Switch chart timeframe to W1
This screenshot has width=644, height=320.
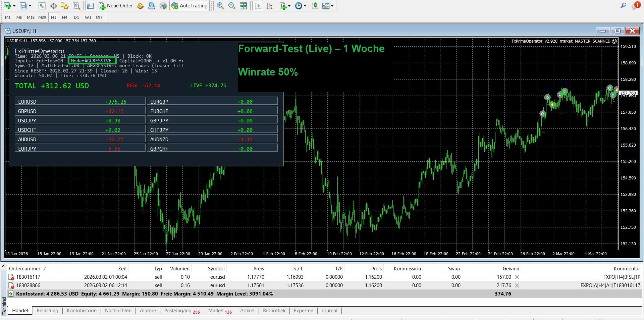point(88,17)
